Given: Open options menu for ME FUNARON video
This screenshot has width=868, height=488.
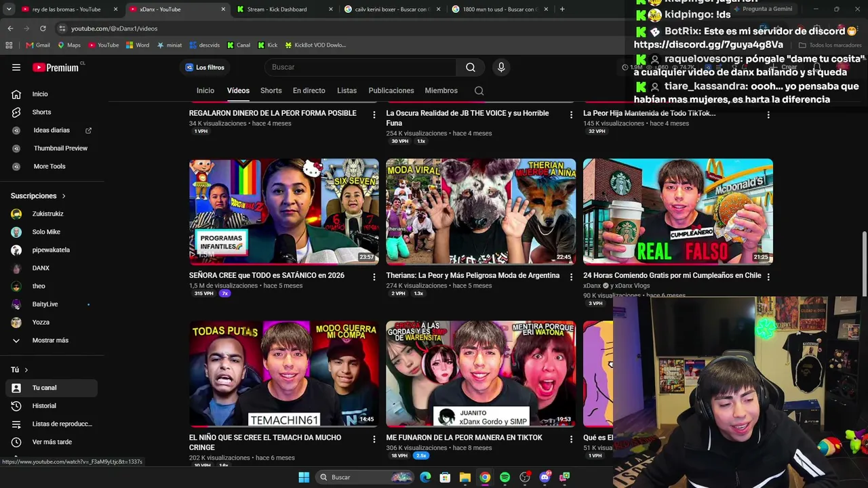Looking at the screenshot, I should pyautogui.click(x=571, y=439).
